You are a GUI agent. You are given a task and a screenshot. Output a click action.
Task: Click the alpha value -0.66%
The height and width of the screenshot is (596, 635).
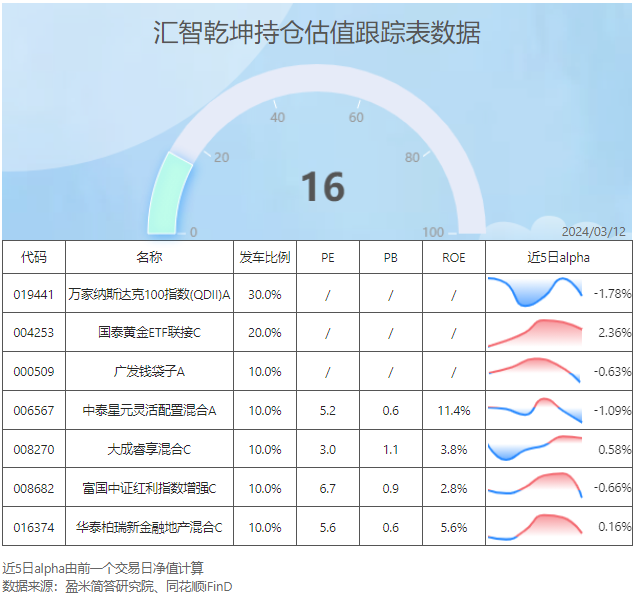coord(612,487)
